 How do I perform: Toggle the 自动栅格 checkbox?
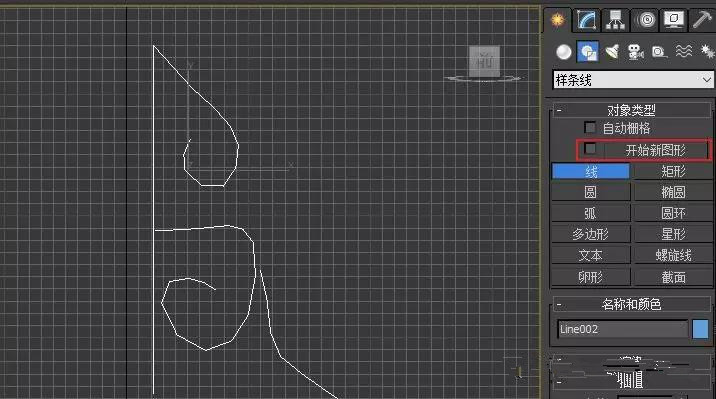590,127
